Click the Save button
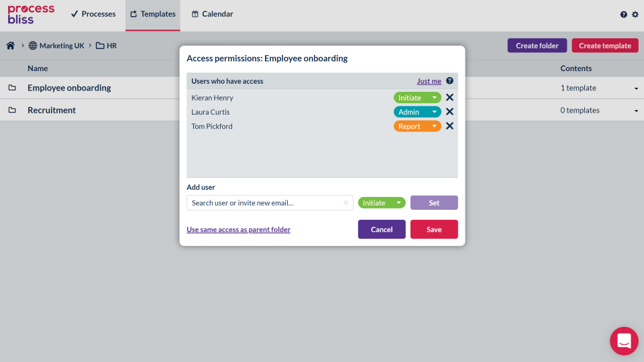The image size is (644, 362). pyautogui.click(x=434, y=229)
